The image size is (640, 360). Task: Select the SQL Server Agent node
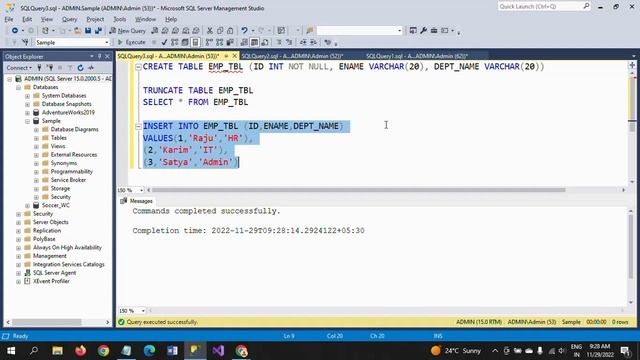coord(54,273)
